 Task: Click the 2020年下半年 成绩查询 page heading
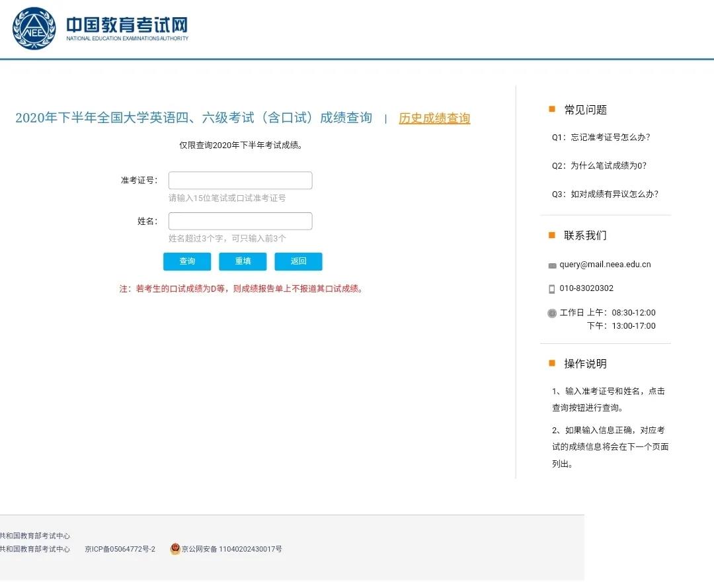coord(194,118)
